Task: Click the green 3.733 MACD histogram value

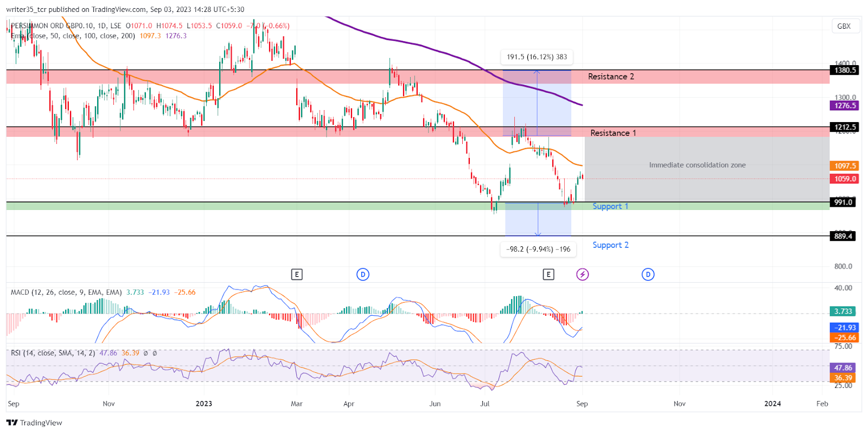Action: (x=843, y=311)
